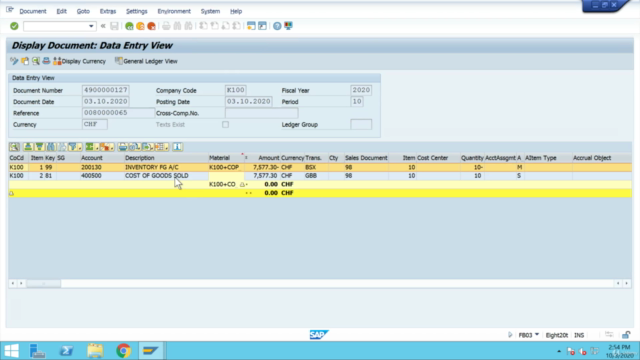Click the grid Export icon
Image resolution: width=640 pixels, height=360 pixels.
148,147
